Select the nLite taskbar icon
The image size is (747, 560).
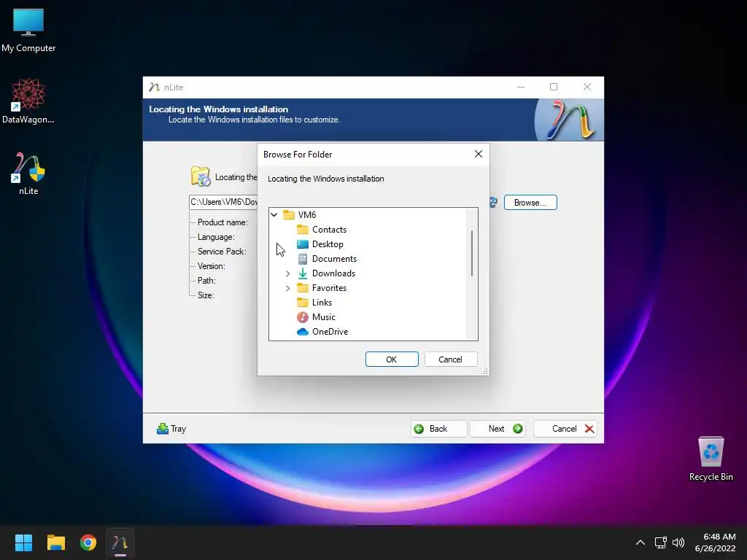click(x=120, y=542)
